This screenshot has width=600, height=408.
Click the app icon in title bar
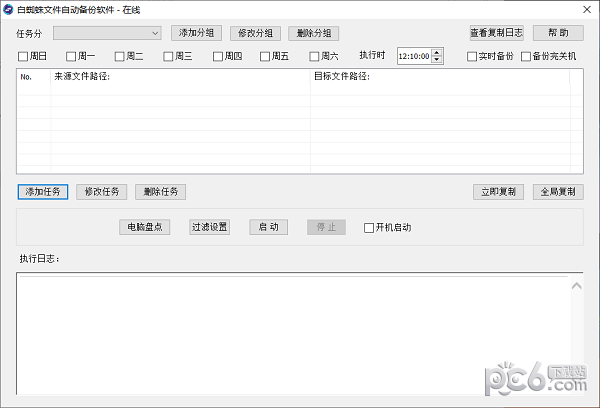8,8
